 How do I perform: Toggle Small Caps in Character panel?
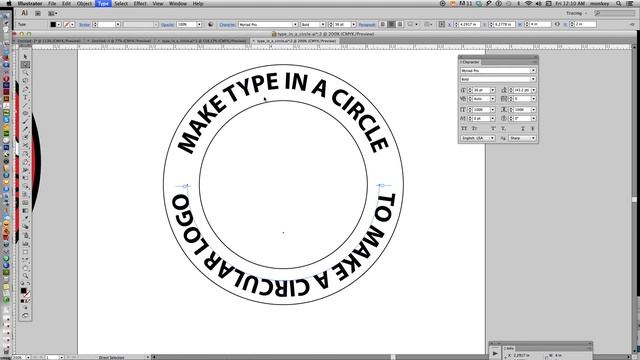coord(474,129)
